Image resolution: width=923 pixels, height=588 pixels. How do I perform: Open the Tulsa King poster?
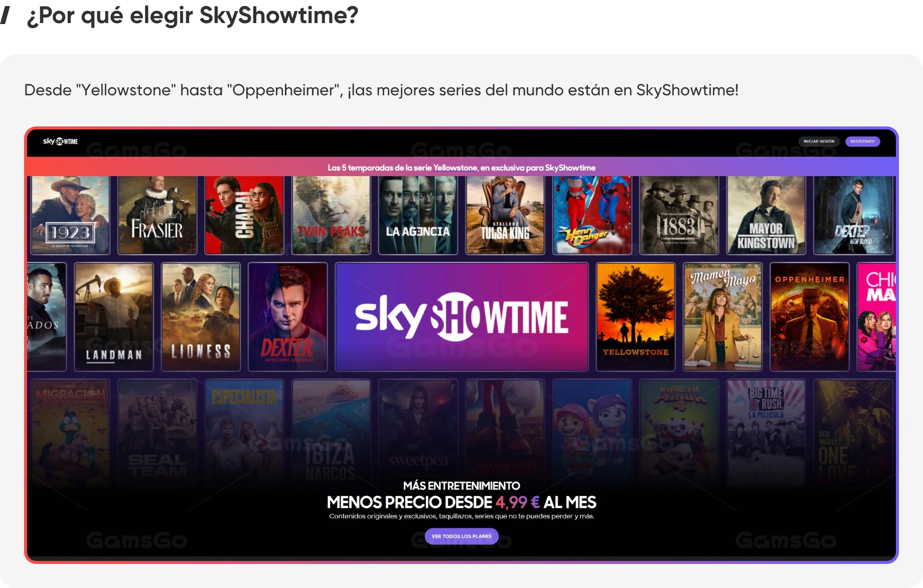point(505,215)
